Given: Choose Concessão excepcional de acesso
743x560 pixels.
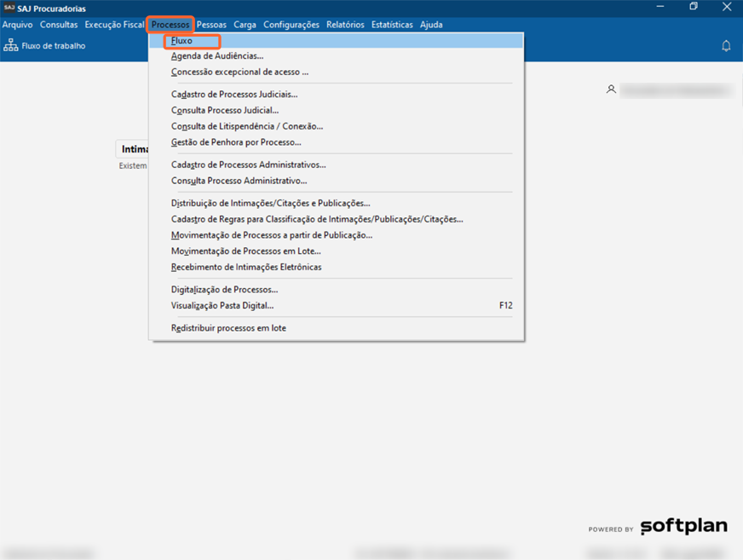Looking at the screenshot, I should point(239,72).
